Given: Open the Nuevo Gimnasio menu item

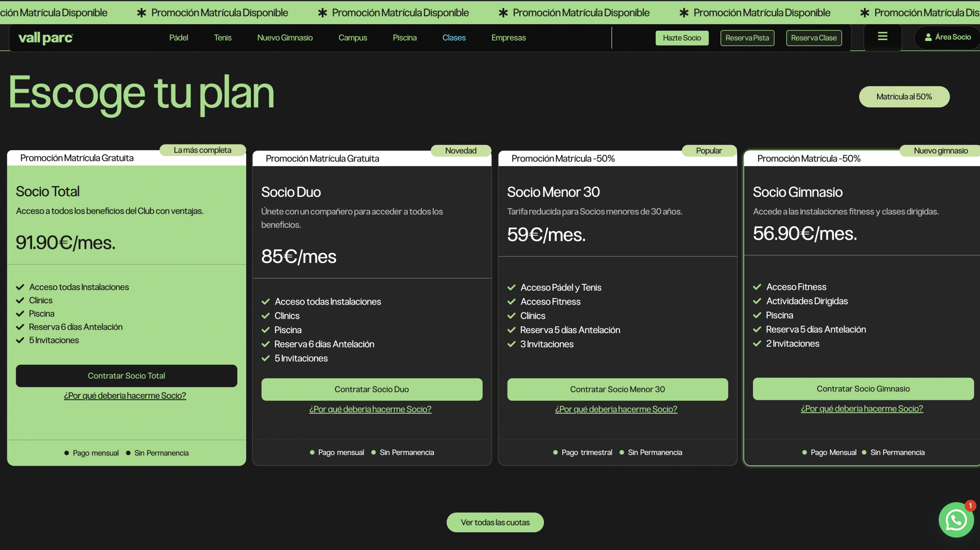Looking at the screenshot, I should pos(285,38).
